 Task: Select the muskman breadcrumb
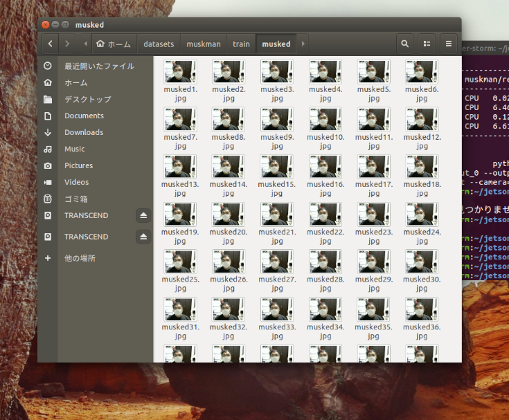(x=204, y=44)
